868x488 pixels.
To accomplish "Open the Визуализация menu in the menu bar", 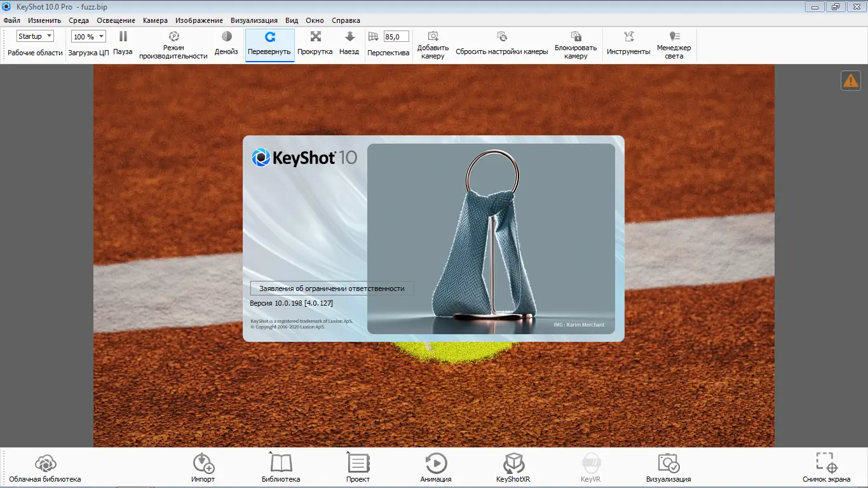I will [x=254, y=20].
